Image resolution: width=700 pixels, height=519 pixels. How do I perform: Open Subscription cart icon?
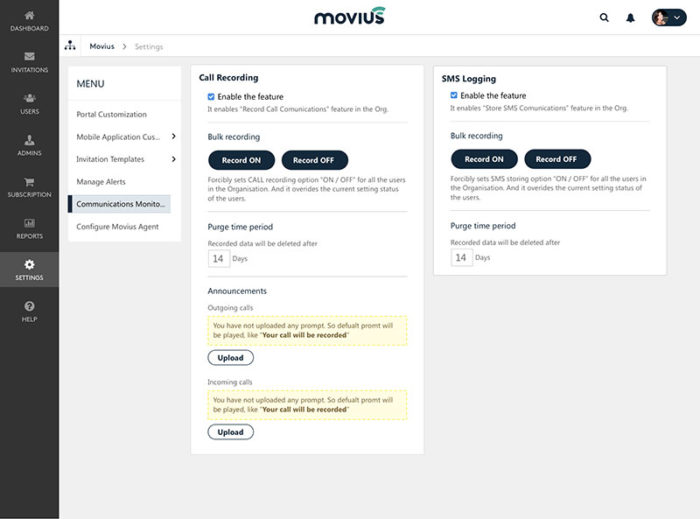(29, 182)
